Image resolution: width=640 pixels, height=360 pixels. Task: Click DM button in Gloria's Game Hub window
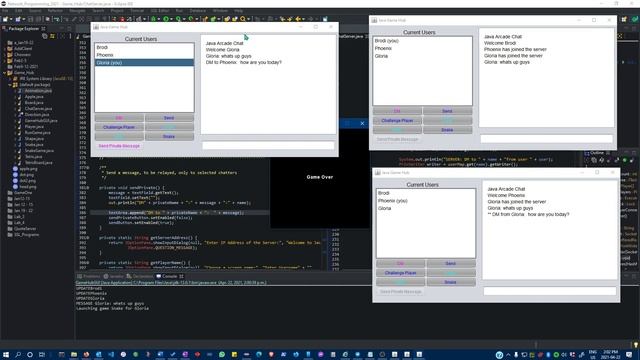pyautogui.click(x=119, y=118)
